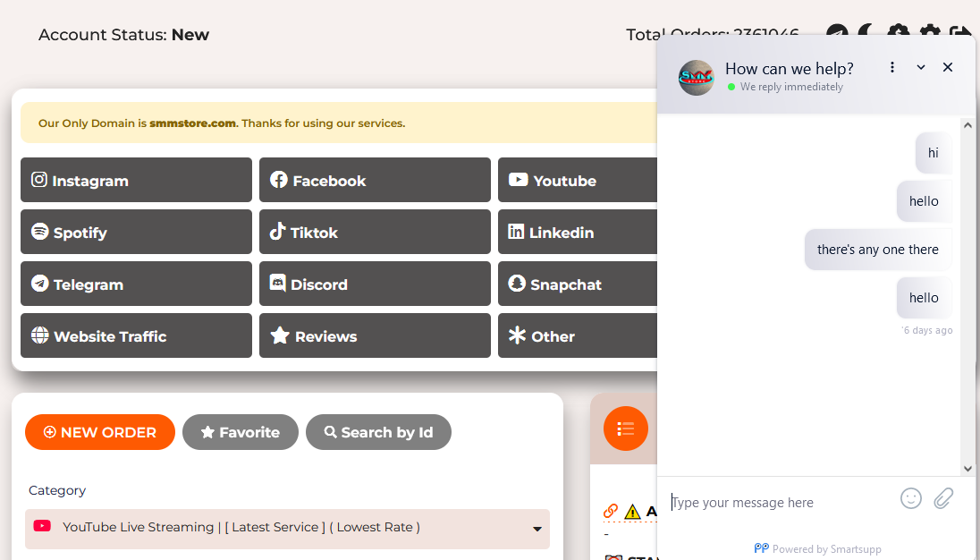Click the Account Status: New text

coord(123,34)
